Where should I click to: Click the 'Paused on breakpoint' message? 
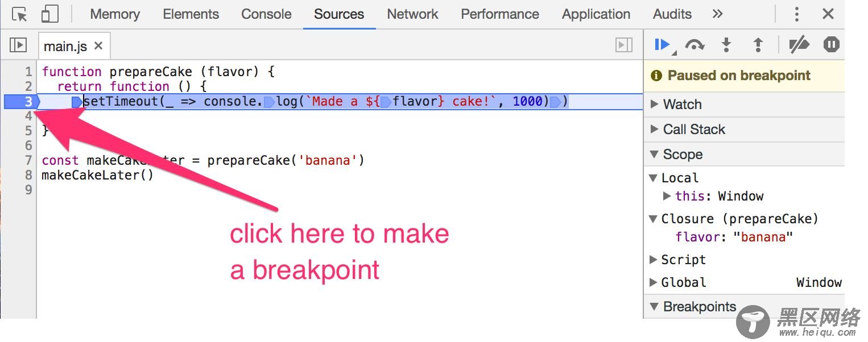pos(739,76)
